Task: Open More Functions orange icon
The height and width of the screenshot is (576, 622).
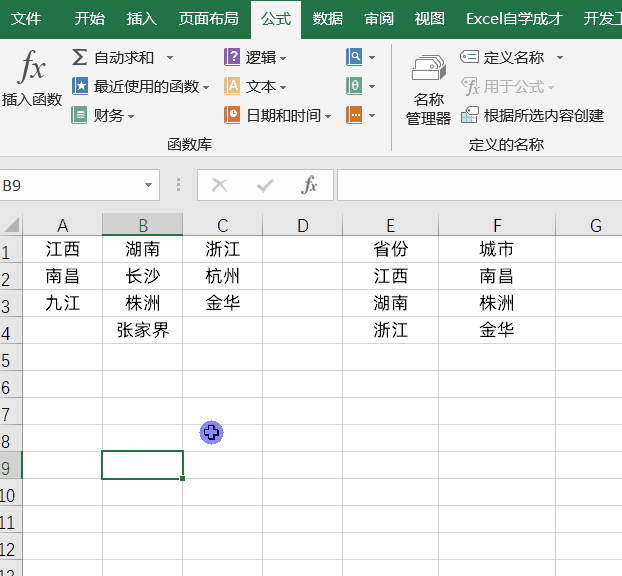Action: (x=354, y=115)
